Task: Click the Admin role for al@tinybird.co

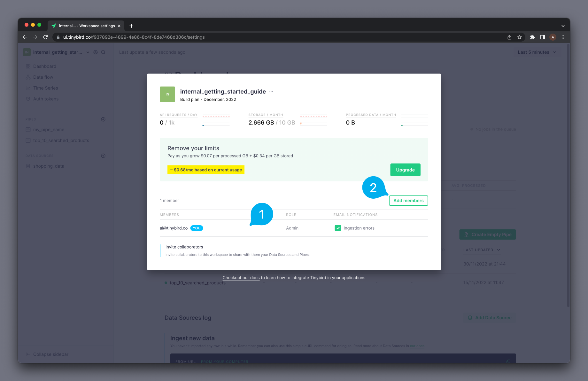Action: click(292, 228)
